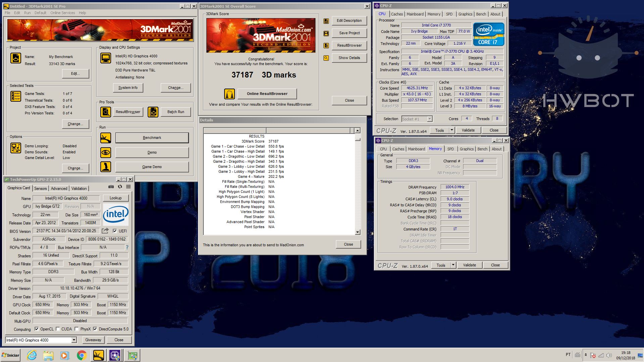
Task: Open SPD tab in lower CPU-Z window
Action: click(450, 149)
